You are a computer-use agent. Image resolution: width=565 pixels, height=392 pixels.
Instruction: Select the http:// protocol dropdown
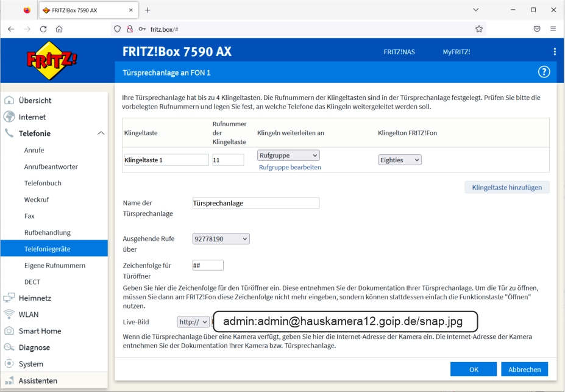pos(193,322)
